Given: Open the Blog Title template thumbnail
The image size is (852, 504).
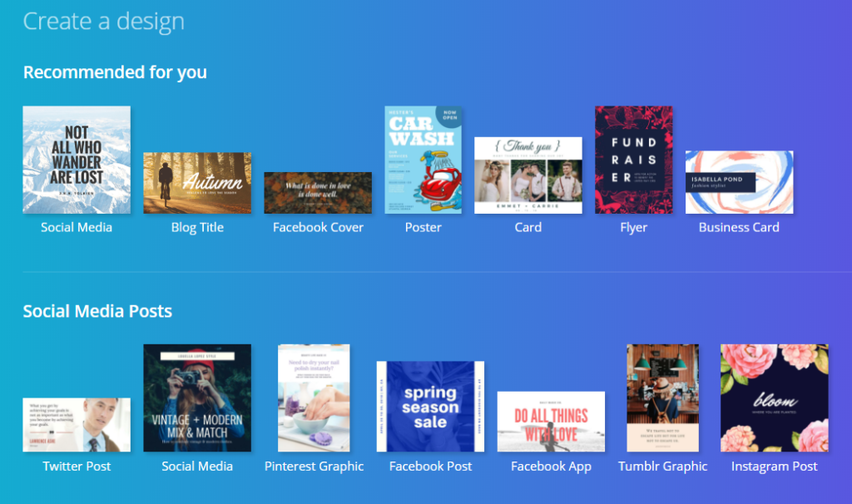Looking at the screenshot, I should (196, 180).
